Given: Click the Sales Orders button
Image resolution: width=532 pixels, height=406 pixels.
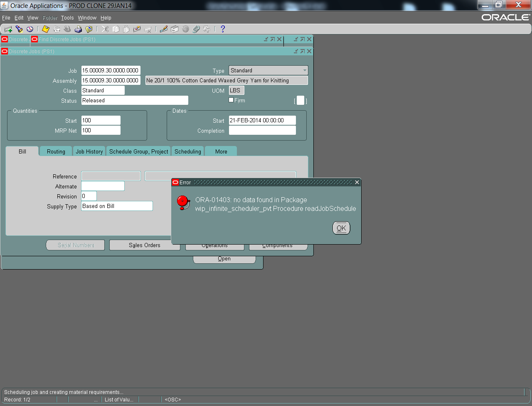Looking at the screenshot, I should (145, 245).
